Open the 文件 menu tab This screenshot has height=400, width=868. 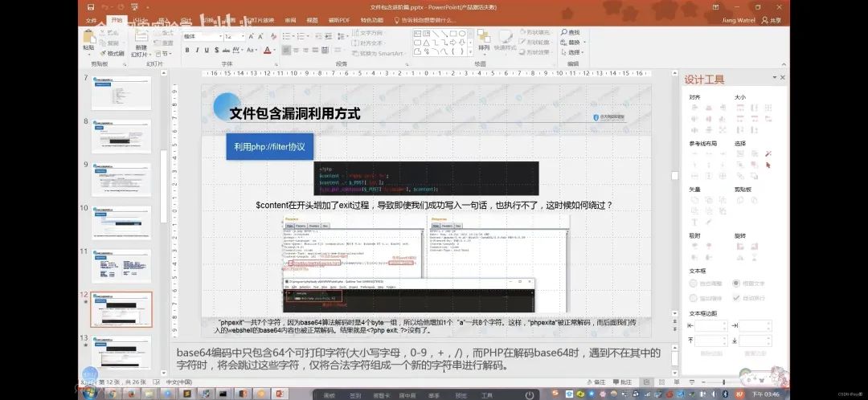click(x=92, y=20)
